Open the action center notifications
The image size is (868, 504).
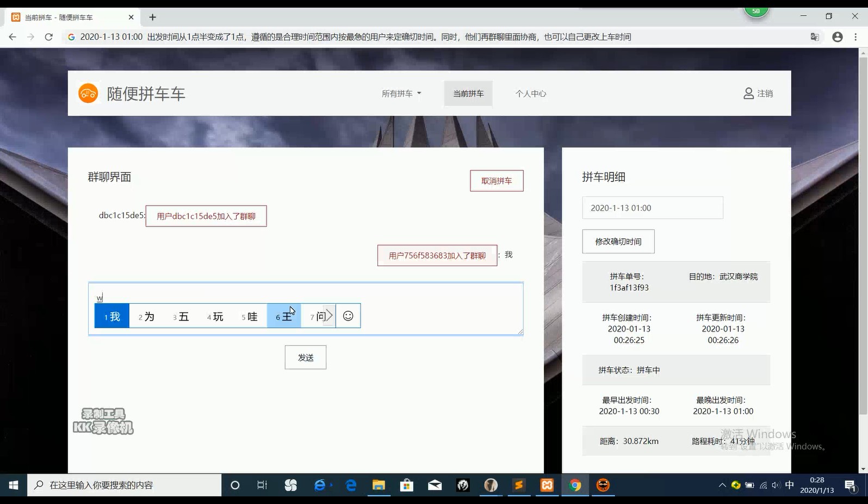(x=851, y=485)
